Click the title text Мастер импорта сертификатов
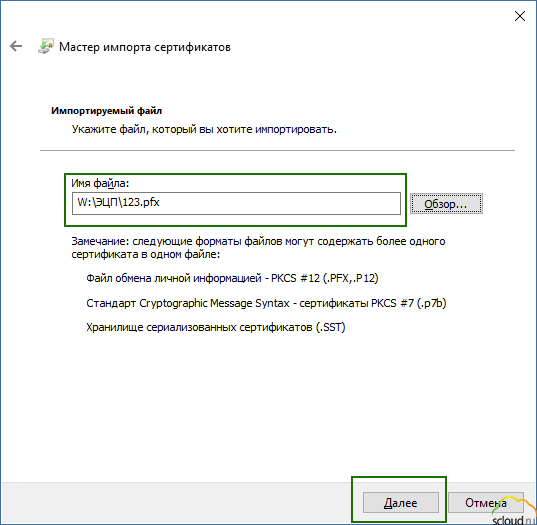 tap(145, 47)
